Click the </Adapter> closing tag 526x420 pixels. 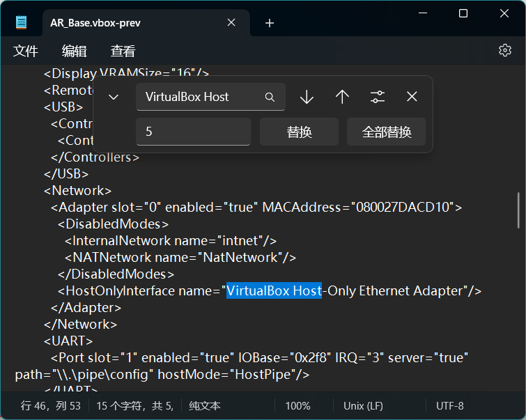pyautogui.click(x=86, y=308)
